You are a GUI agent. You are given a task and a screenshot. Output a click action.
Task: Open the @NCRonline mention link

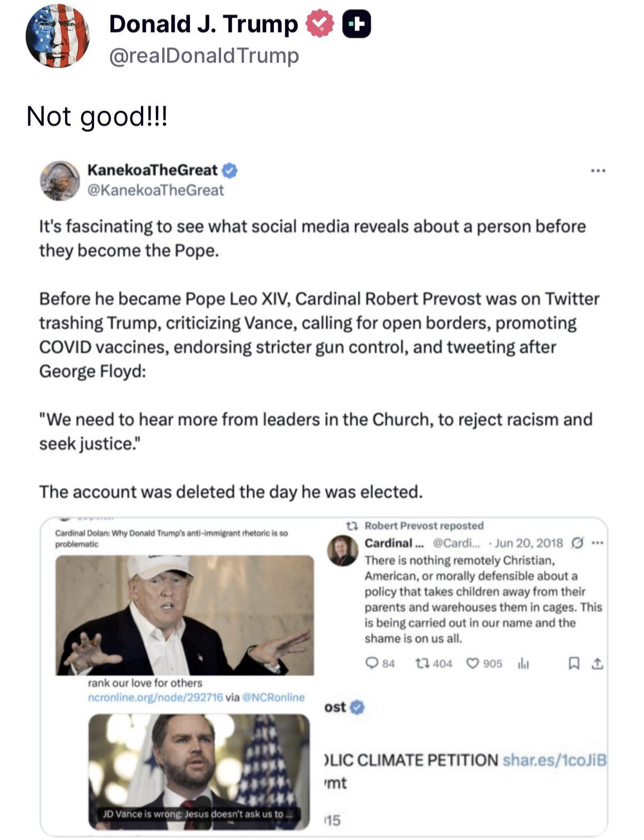coord(273,697)
